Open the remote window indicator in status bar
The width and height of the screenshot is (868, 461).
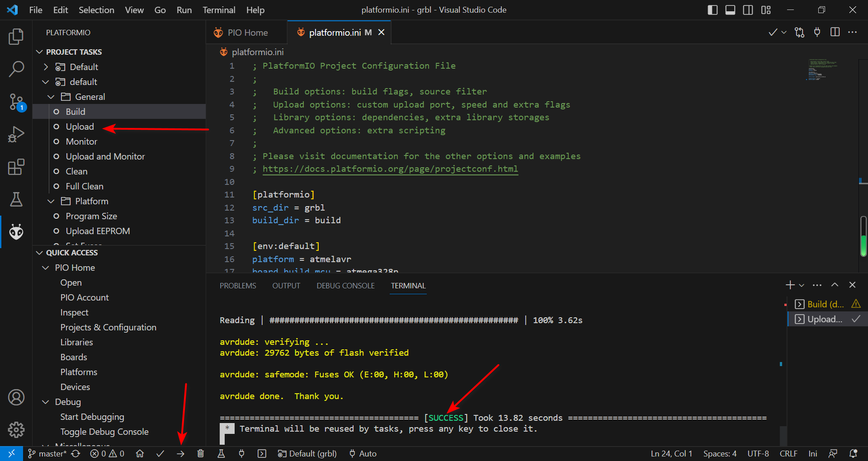[11, 454]
